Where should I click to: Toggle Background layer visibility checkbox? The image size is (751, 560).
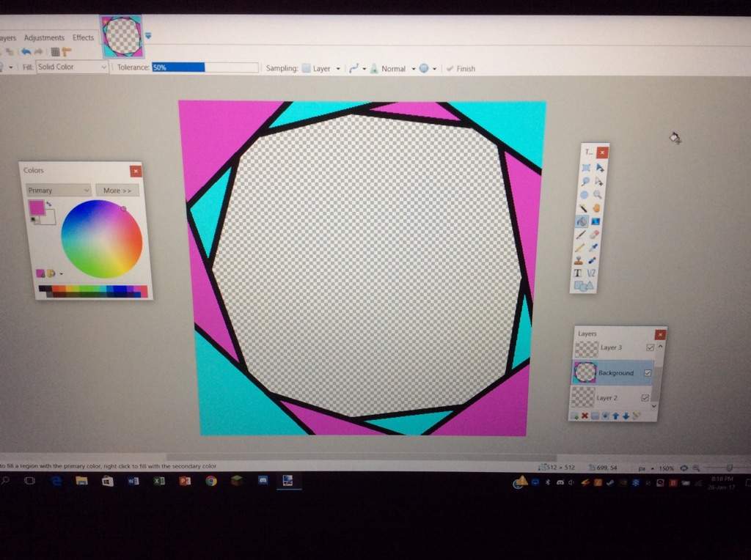648,373
